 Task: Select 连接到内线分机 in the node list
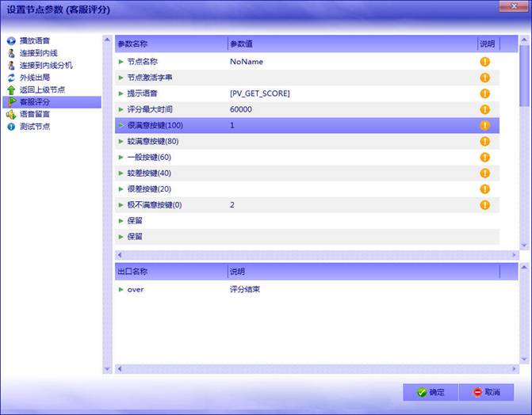coord(46,65)
